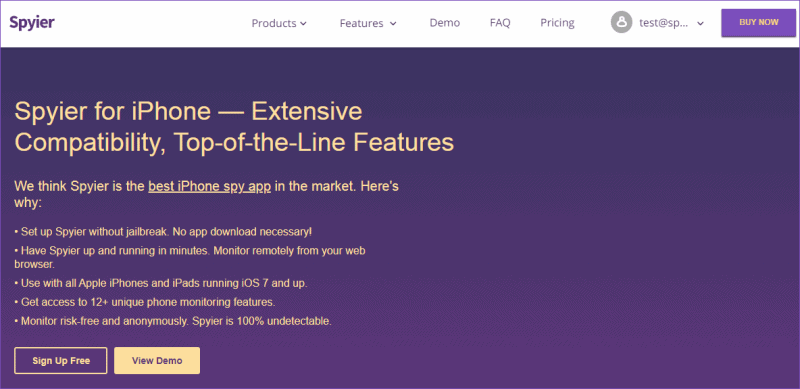This screenshot has height=389, width=800.
Task: Go to the Demo page
Action: click(x=444, y=23)
